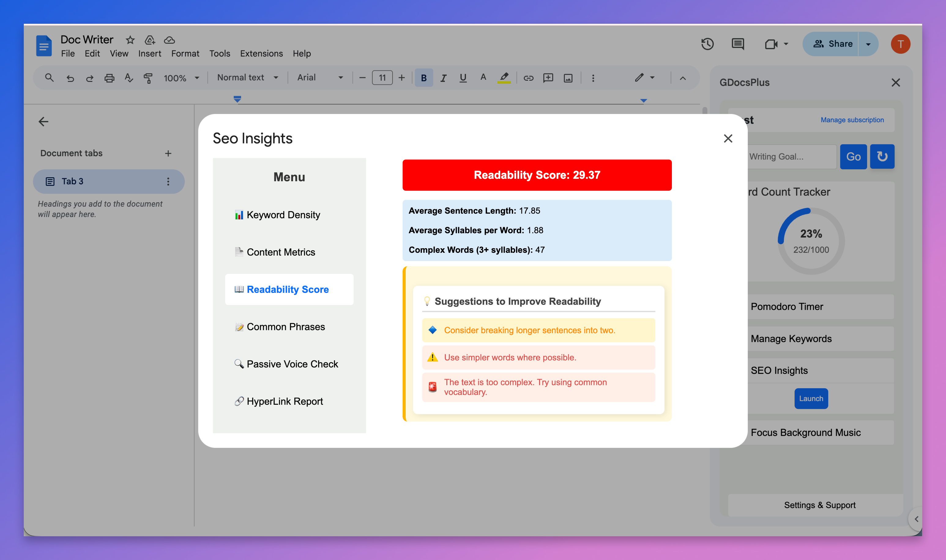Select Keyword Density in the menu
Viewport: 946px width, 560px height.
[283, 215]
